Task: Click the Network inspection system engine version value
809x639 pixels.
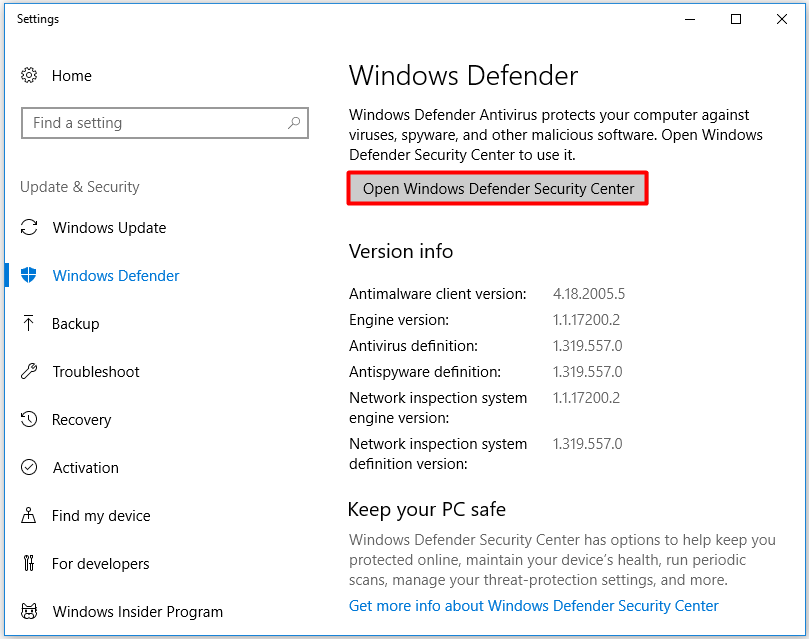Action: pyautogui.click(x=586, y=398)
